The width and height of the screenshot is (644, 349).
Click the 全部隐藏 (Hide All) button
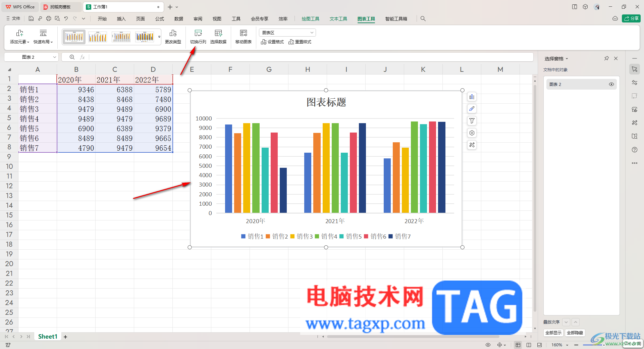575,333
